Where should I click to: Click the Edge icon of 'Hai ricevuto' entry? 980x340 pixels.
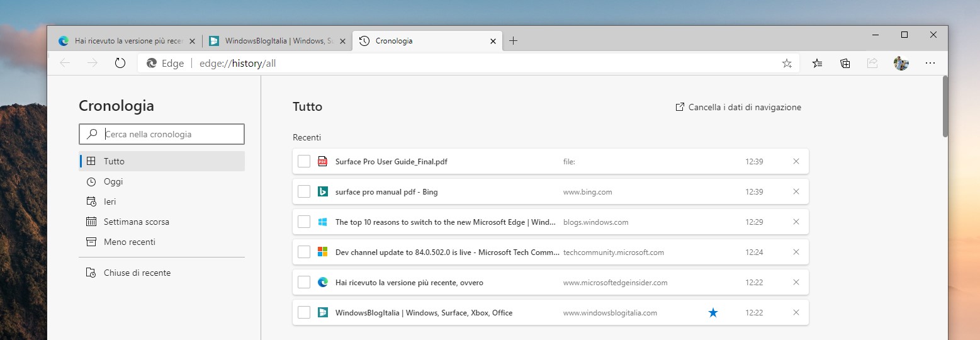pyautogui.click(x=323, y=282)
